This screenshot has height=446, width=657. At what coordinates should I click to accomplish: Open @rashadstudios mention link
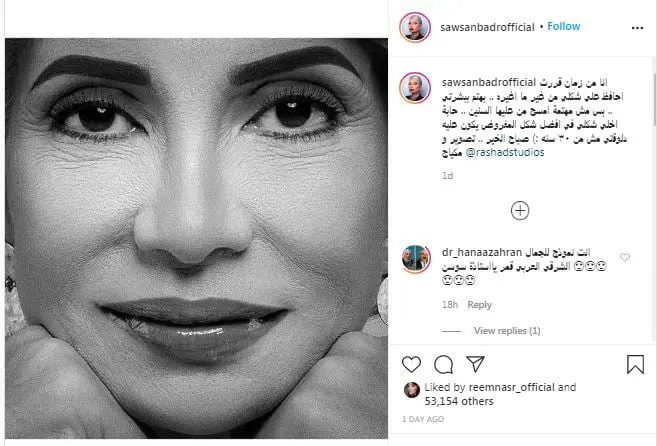point(505,153)
